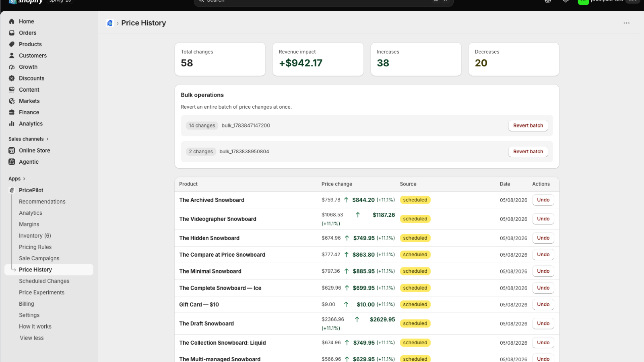This screenshot has width=644, height=362.
Task: Click the Revenue impact card showing +$942.17
Action: pos(318,59)
